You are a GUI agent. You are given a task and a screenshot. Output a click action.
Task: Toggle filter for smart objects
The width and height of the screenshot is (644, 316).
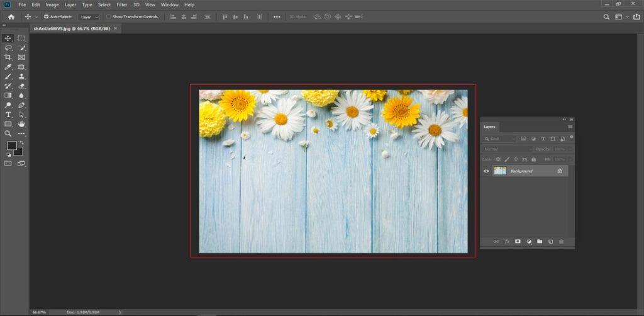point(562,139)
